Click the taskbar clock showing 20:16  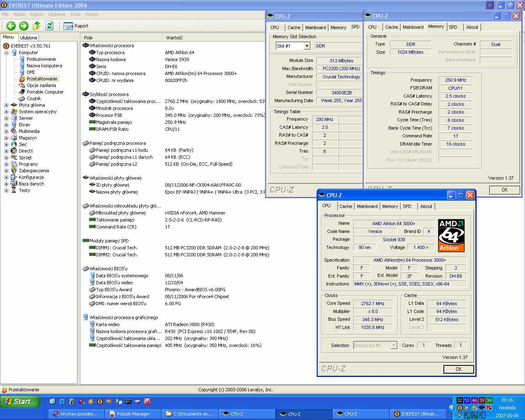(x=507, y=400)
